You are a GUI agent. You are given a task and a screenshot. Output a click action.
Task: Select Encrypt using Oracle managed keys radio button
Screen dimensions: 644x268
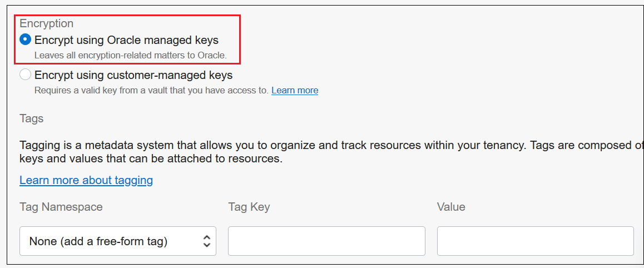click(x=25, y=40)
